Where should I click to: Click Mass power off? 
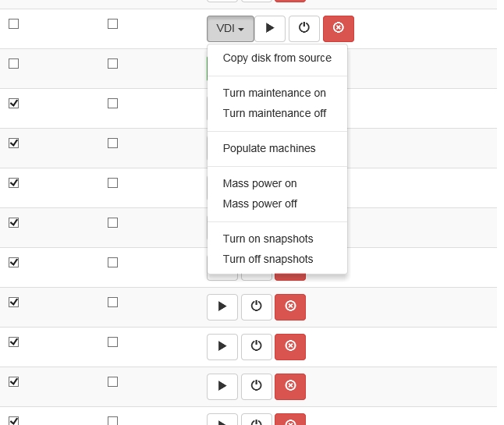(x=260, y=204)
